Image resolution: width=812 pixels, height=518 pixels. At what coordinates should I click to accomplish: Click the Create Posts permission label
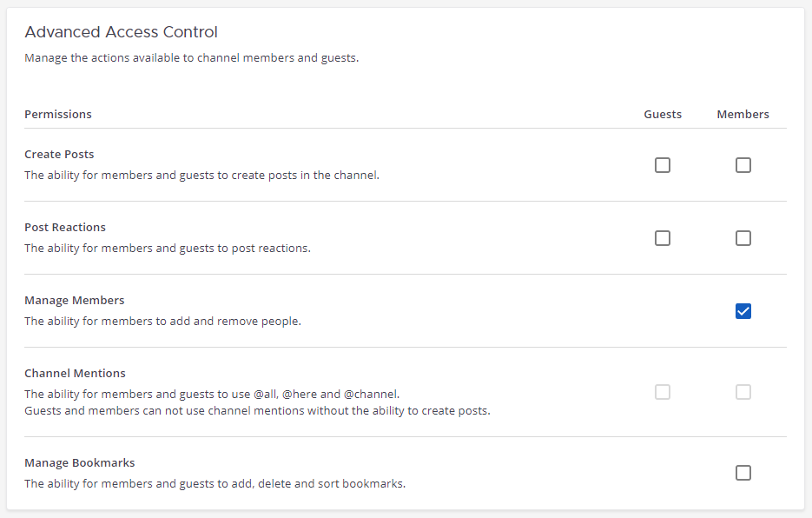click(59, 154)
